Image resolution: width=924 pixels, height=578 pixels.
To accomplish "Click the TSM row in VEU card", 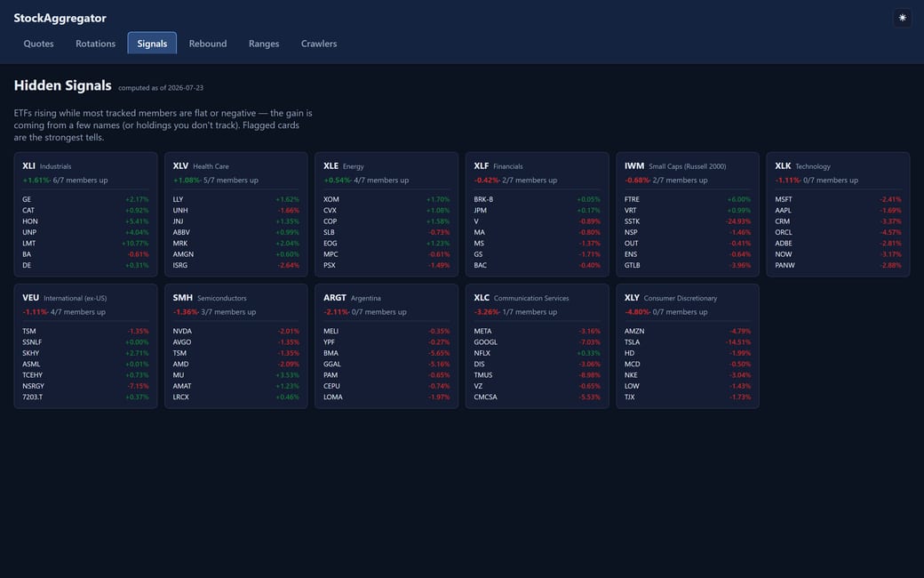I will (x=85, y=331).
